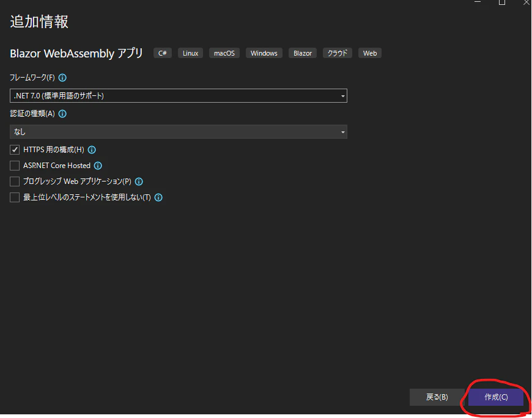The height and width of the screenshot is (418, 532).
Task: Enable プログレッシブ Web アプリケーション(P) checkbox
Action: tap(15, 182)
